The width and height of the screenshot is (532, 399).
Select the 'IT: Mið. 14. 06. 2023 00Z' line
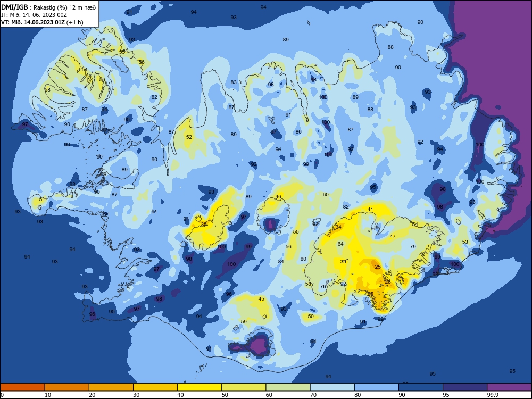pos(34,15)
